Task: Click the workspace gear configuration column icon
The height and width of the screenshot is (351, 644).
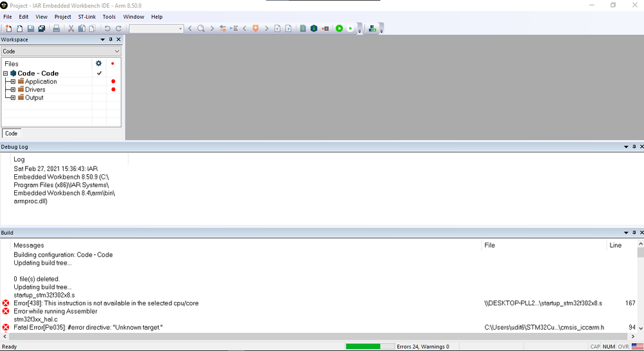Action: [x=99, y=63]
